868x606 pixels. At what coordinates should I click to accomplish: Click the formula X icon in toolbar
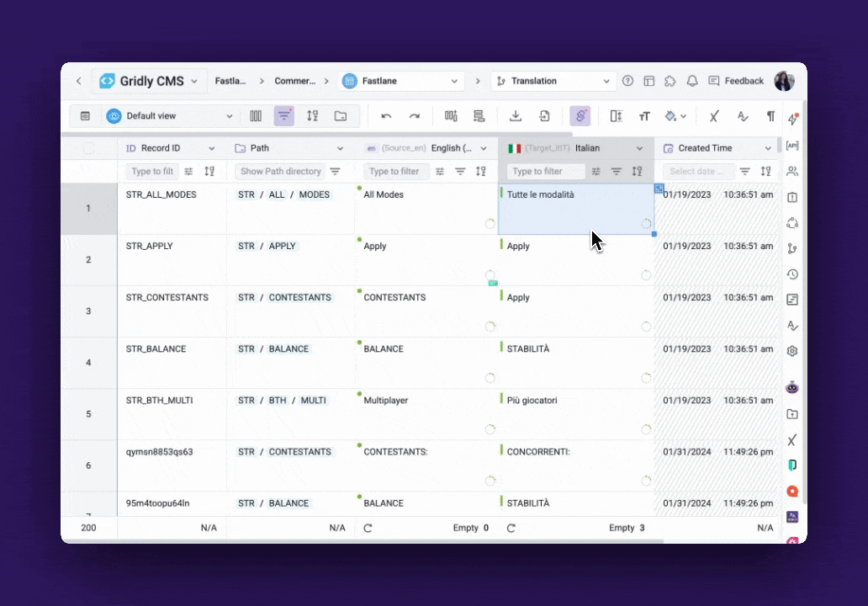coord(714,116)
